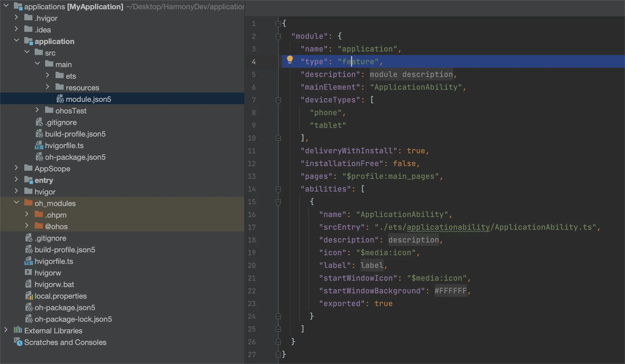This screenshot has height=364, width=625.
Task: Select module.json5 in the project tree
Action: (x=122, y=99)
